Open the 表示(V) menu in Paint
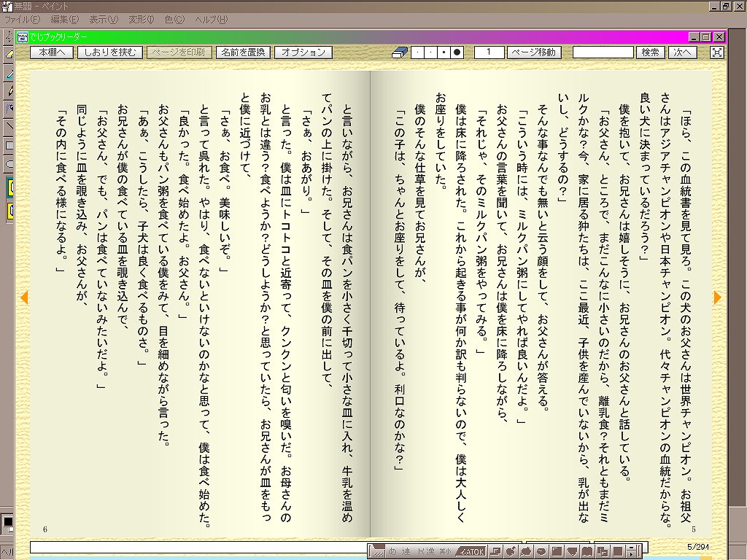The width and height of the screenshot is (747, 560). coord(104,20)
